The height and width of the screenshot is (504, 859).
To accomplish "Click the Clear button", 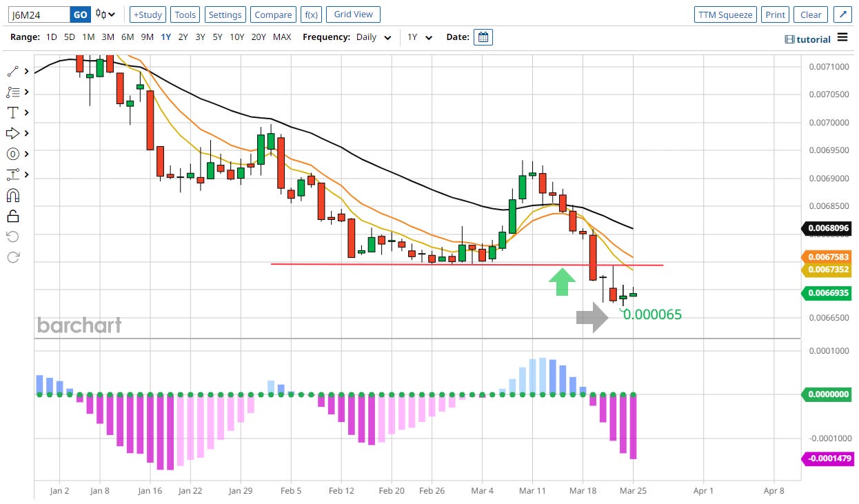I will [811, 14].
